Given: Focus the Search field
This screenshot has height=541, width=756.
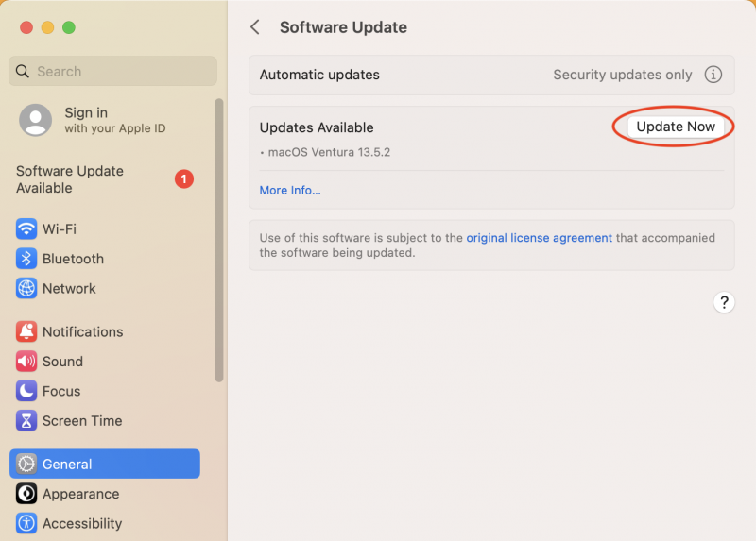Looking at the screenshot, I should (112, 72).
